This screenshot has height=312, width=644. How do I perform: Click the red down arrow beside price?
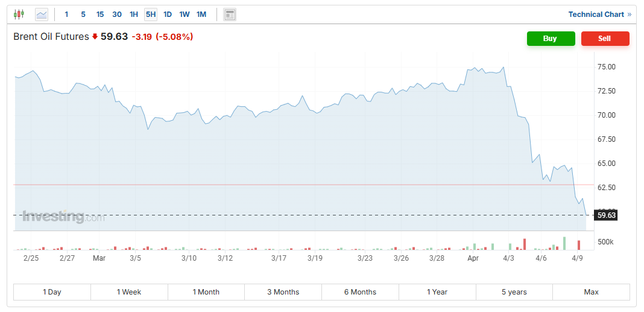tap(95, 37)
